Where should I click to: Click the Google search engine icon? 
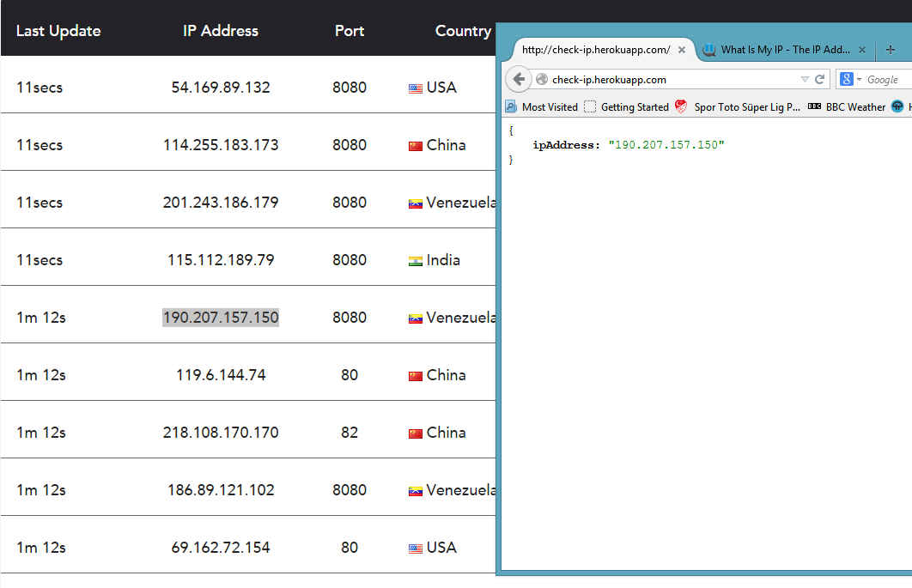tap(846, 79)
